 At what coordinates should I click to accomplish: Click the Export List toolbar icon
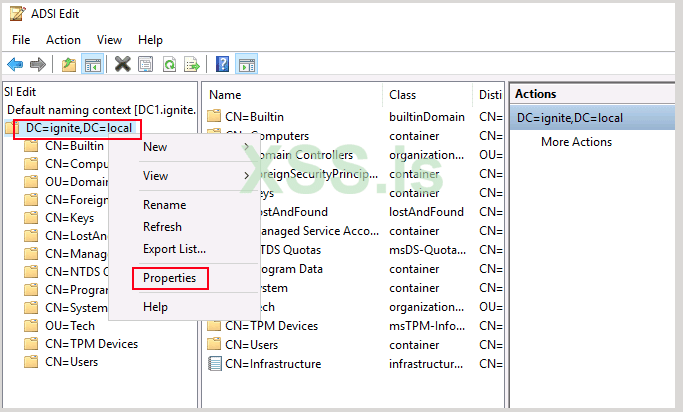point(192,65)
